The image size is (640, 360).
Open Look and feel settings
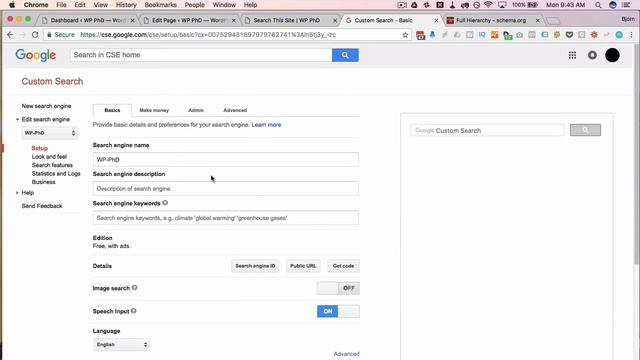(49, 157)
